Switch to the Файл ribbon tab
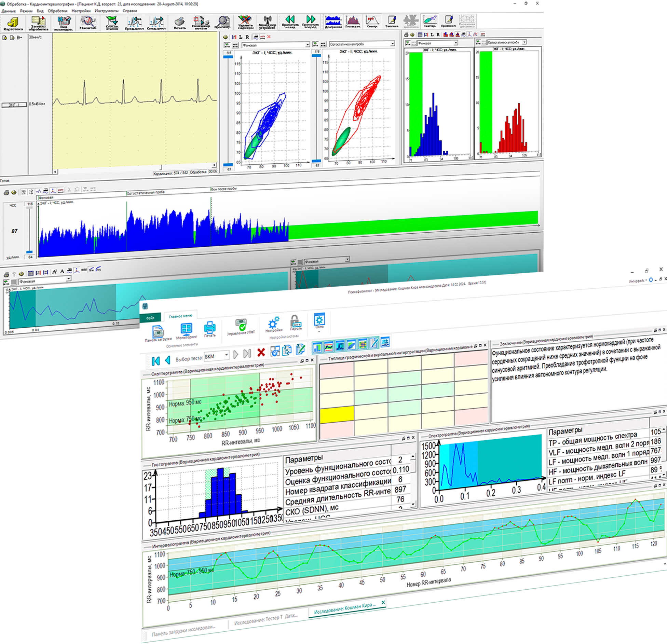 [150, 318]
